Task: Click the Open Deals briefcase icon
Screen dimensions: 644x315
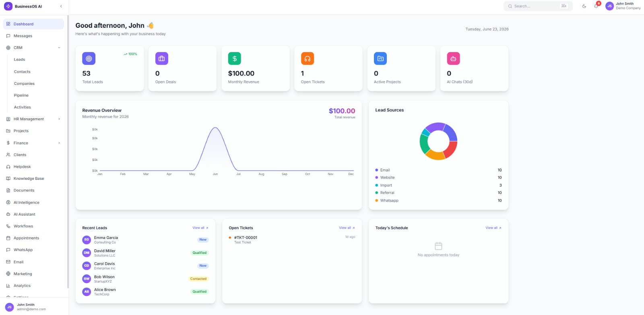Action: [x=162, y=58]
